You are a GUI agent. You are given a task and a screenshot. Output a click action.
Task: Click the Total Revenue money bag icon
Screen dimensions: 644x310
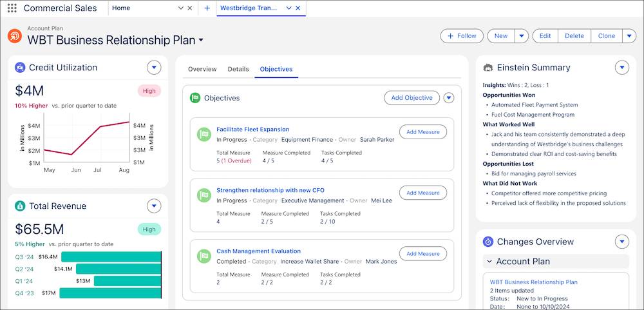(20, 206)
